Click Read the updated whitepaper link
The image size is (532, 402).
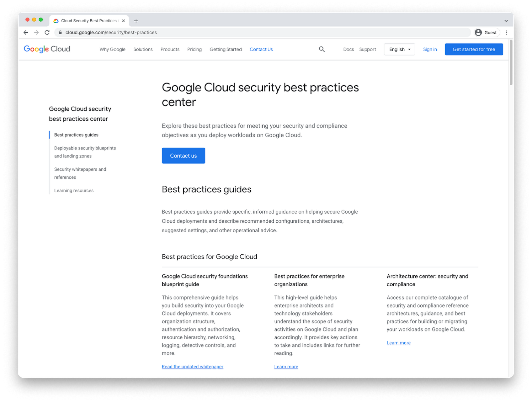193,366
